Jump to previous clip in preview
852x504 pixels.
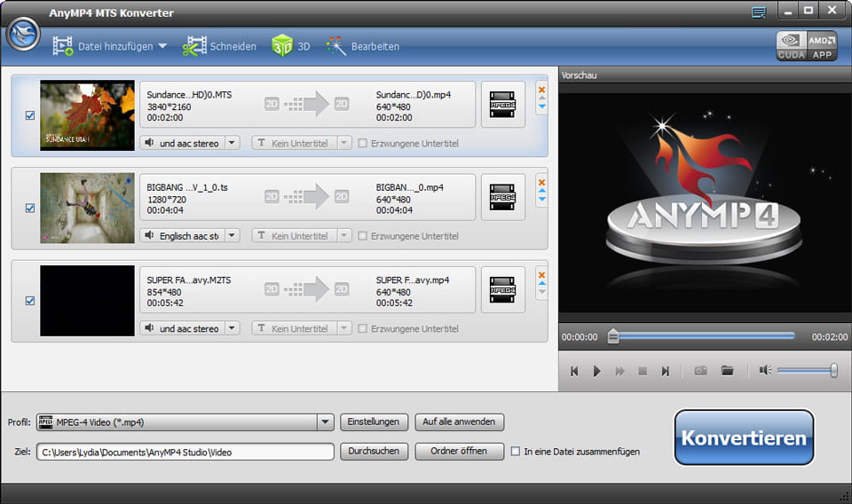[574, 371]
